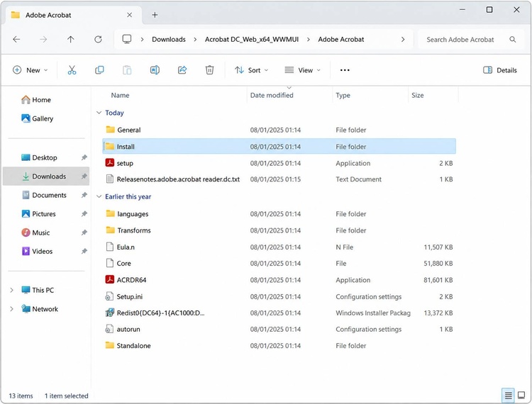Sort by Size column header
Screen dimensions: 532x404
pos(417,95)
